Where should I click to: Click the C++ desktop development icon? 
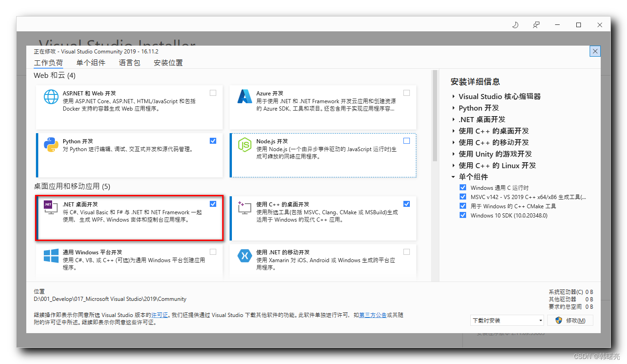point(245,207)
